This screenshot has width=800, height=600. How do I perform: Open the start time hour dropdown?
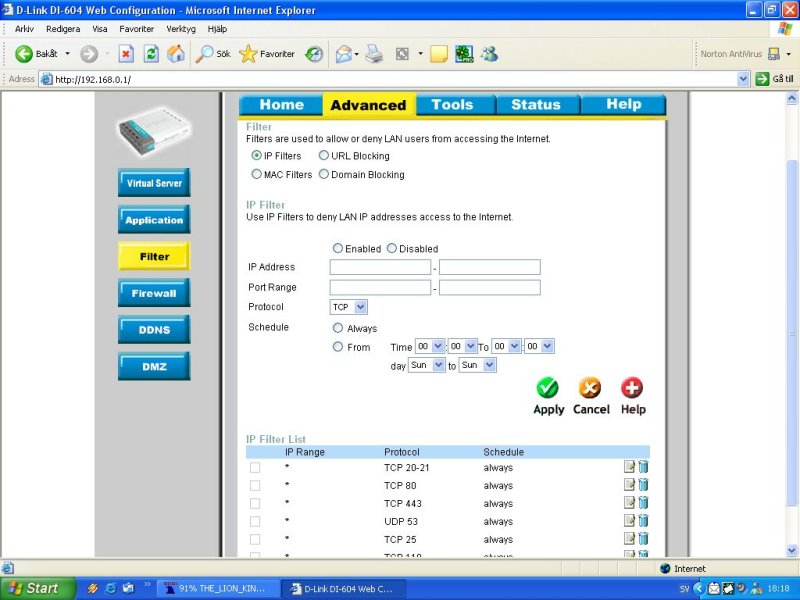[430, 346]
